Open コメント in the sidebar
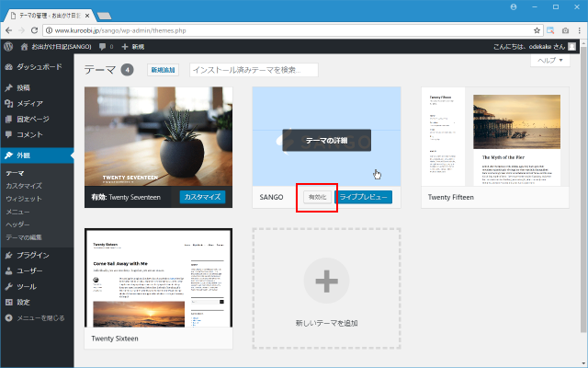Viewport: 588px width, 368px height. point(37,134)
